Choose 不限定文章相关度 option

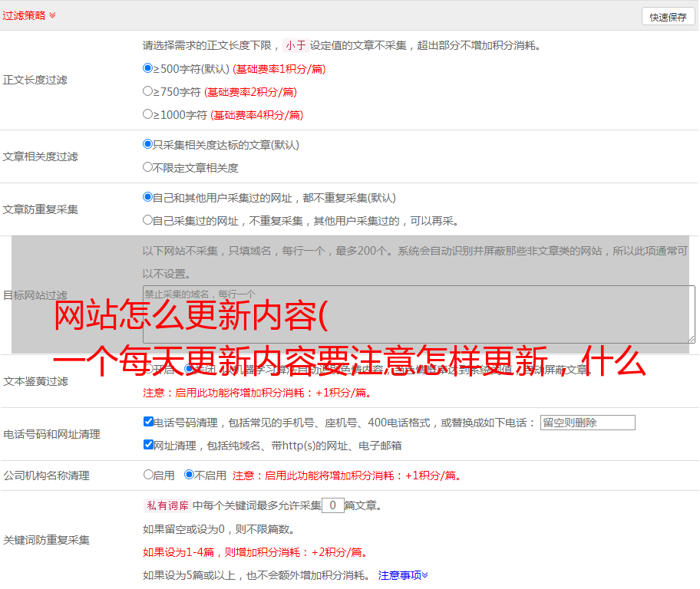[x=148, y=167]
